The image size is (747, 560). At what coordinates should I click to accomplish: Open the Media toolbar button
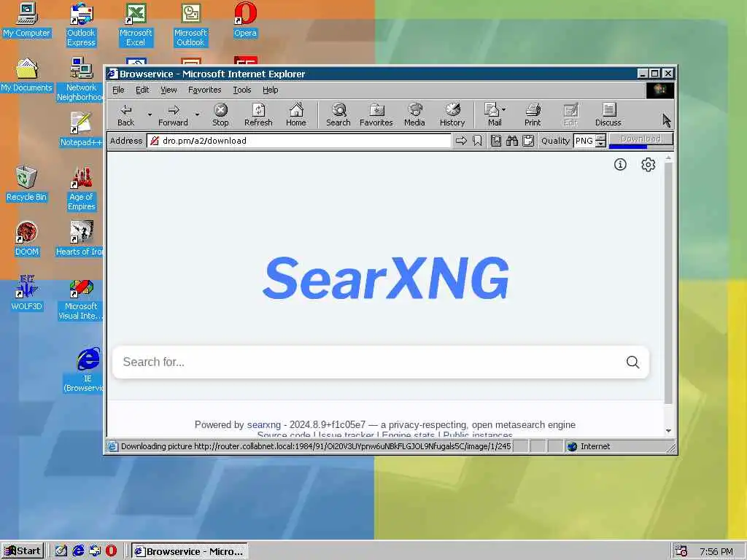414,115
